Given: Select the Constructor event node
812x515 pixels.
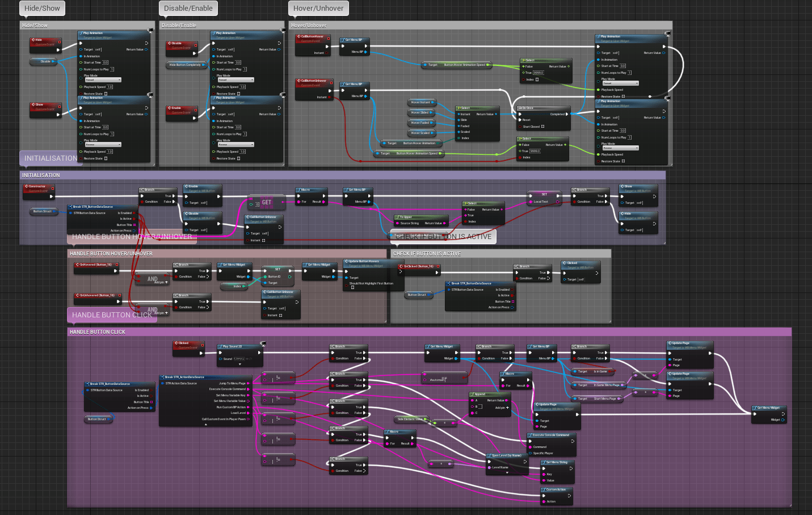Looking at the screenshot, I should click(37, 186).
